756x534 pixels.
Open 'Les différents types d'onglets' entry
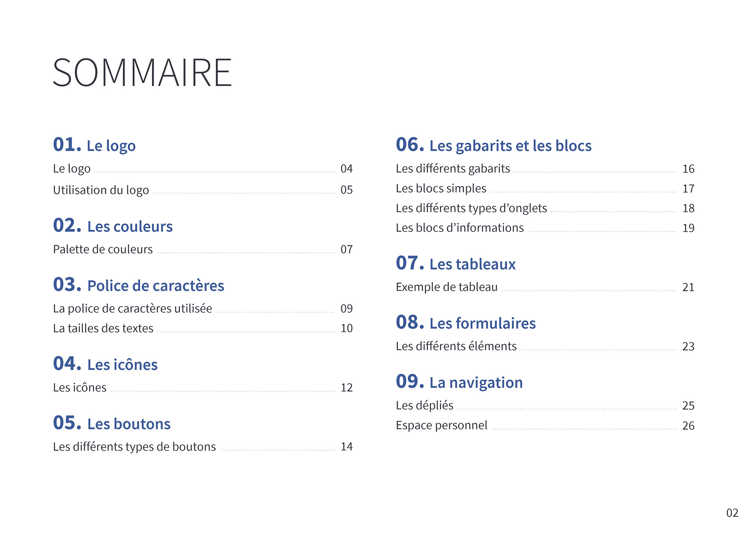tap(471, 208)
